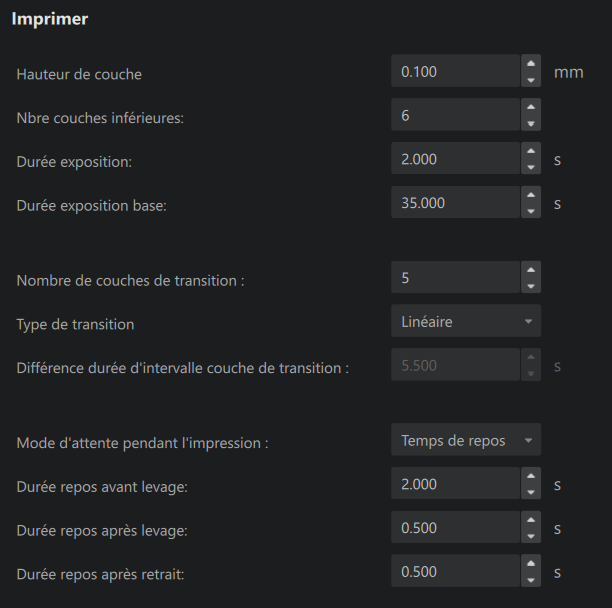Increase Durée repos avant levage value
612x608 pixels.
pos(531,476)
